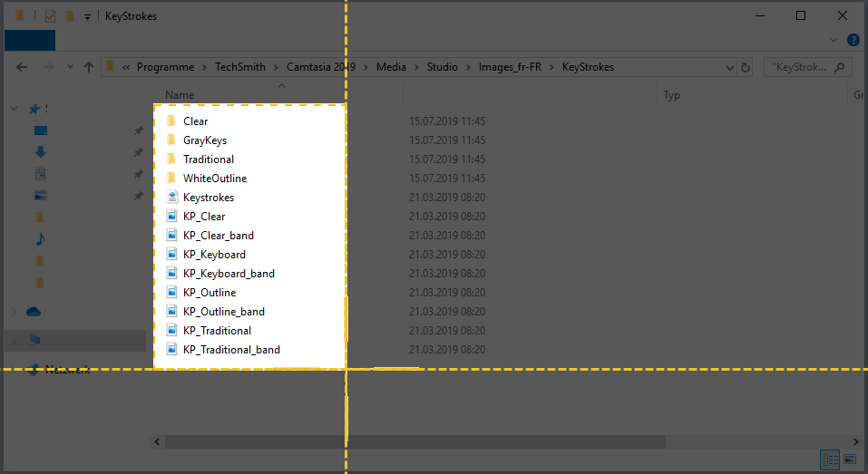Select the KP_Outline_band image file
Image resolution: width=868 pixels, height=474 pixels.
[x=215, y=312]
